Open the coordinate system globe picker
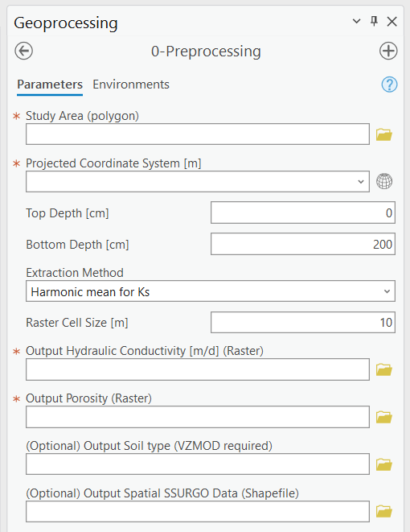The image size is (410, 532). tap(384, 181)
